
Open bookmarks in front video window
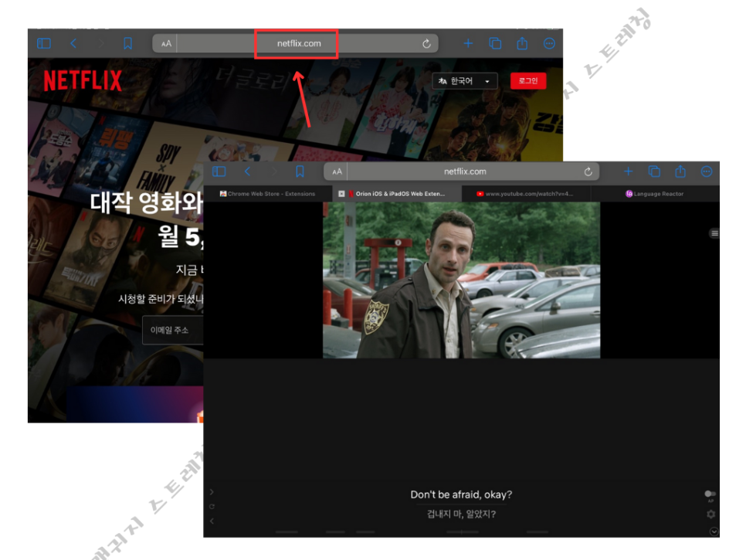300,171
